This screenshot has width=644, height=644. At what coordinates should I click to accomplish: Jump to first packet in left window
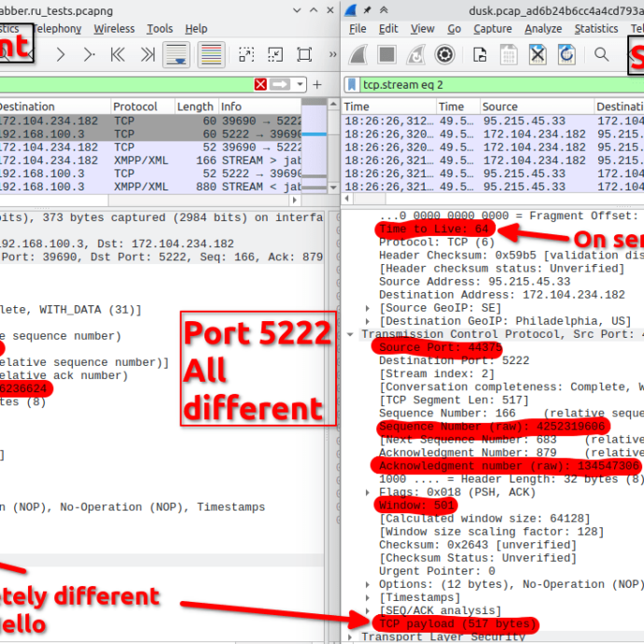click(118, 55)
